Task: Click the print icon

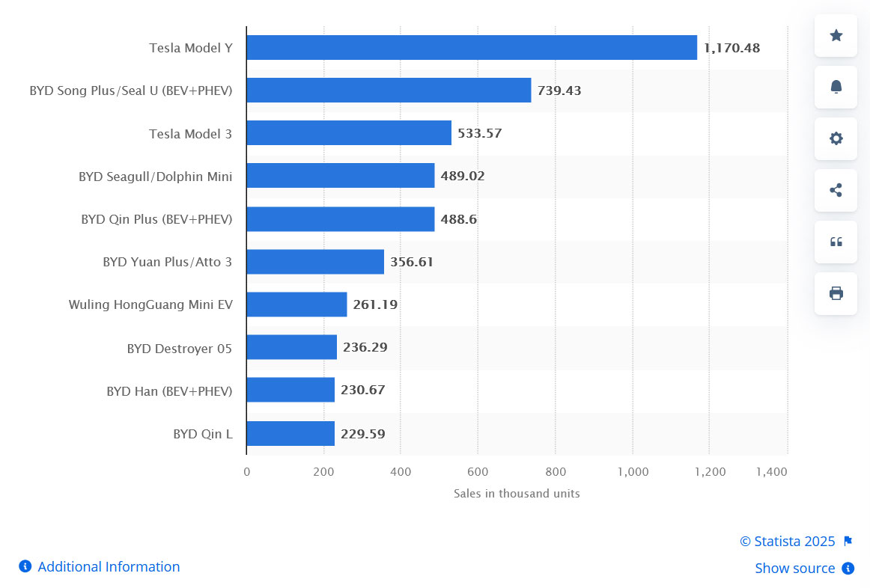Action: [836, 293]
